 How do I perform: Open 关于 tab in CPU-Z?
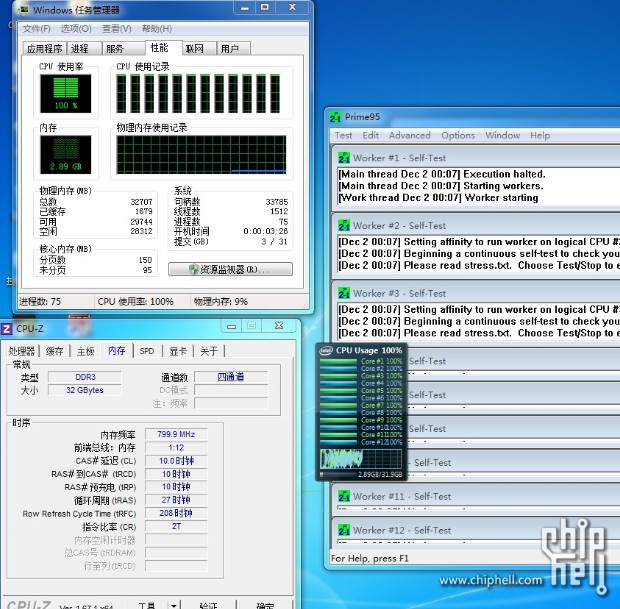pos(209,351)
